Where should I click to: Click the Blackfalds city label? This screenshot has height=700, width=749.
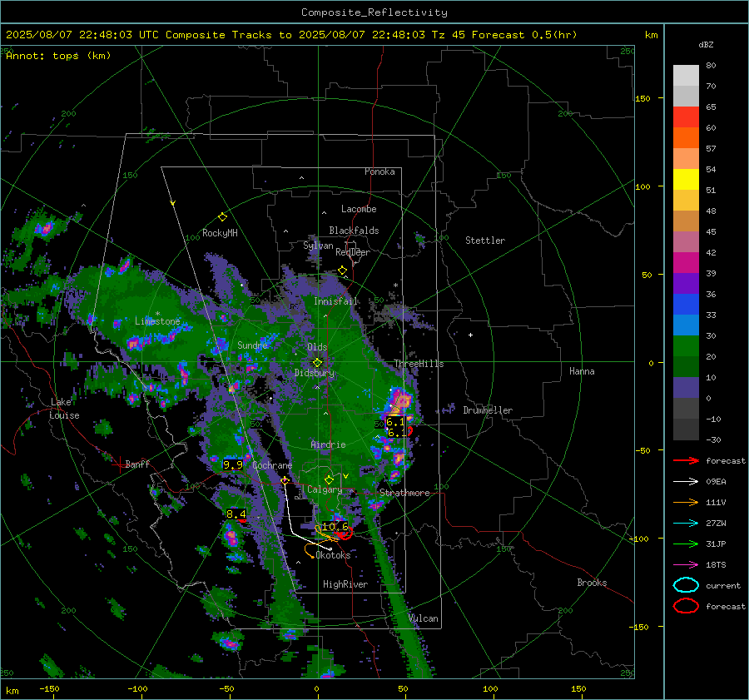[x=354, y=231]
